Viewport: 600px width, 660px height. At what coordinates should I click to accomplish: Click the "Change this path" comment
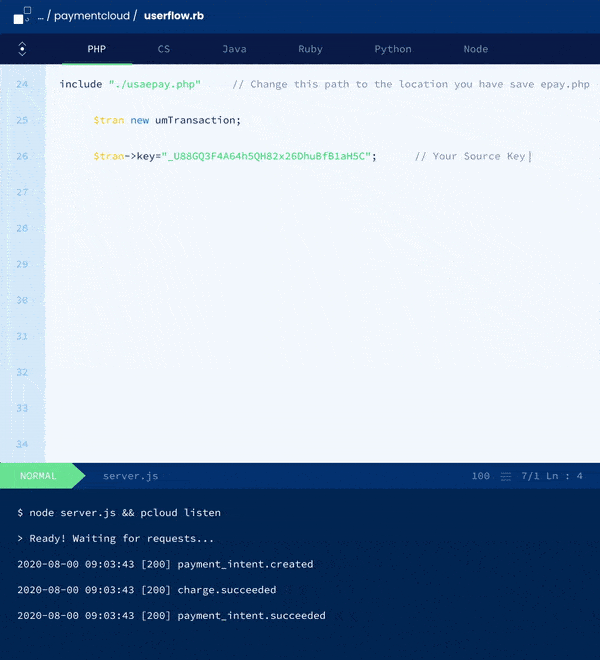coord(411,84)
